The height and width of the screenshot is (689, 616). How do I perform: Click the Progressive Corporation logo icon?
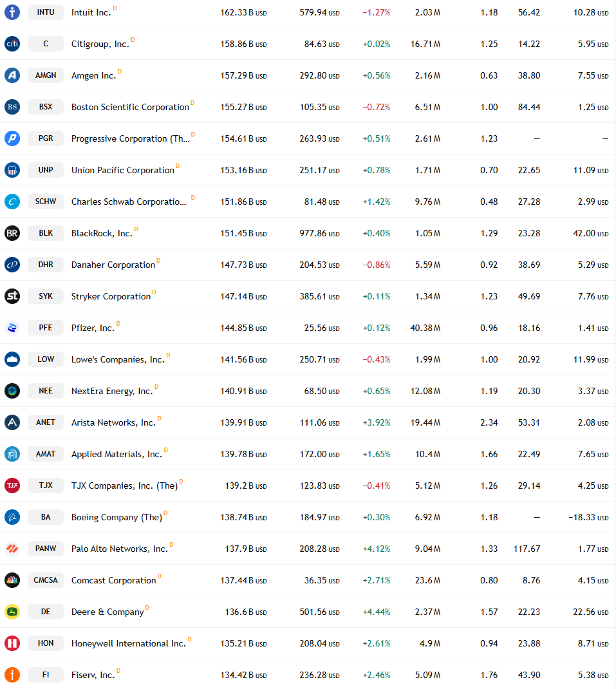(12, 138)
